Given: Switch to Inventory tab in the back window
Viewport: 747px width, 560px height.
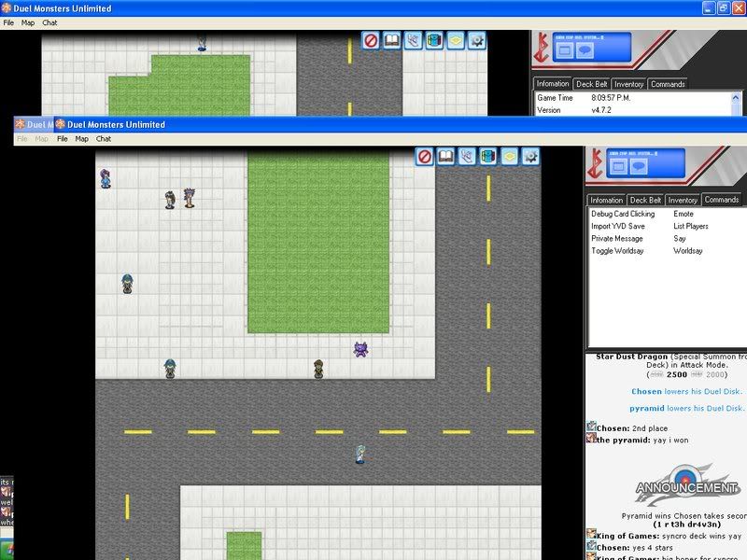Looking at the screenshot, I should (628, 84).
